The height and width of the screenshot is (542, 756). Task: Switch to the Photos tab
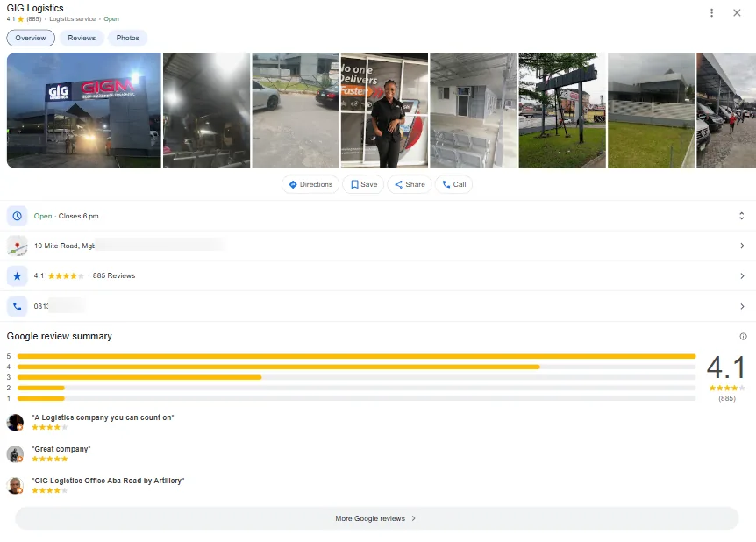128,38
